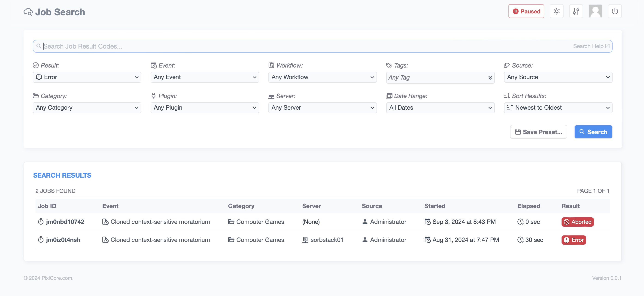Click the Search button
Image resolution: width=644 pixels, height=296 pixels.
[x=593, y=132]
